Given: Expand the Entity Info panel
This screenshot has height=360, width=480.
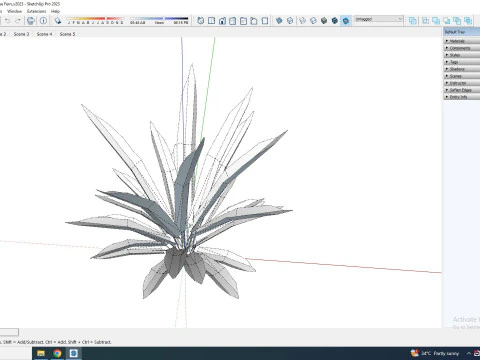Looking at the screenshot, I should (462, 97).
